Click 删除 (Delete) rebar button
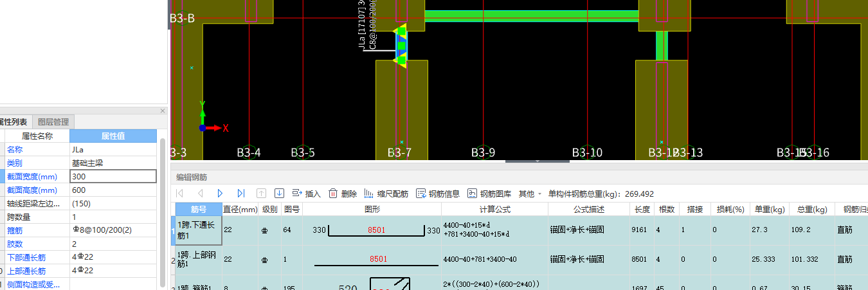 click(343, 194)
